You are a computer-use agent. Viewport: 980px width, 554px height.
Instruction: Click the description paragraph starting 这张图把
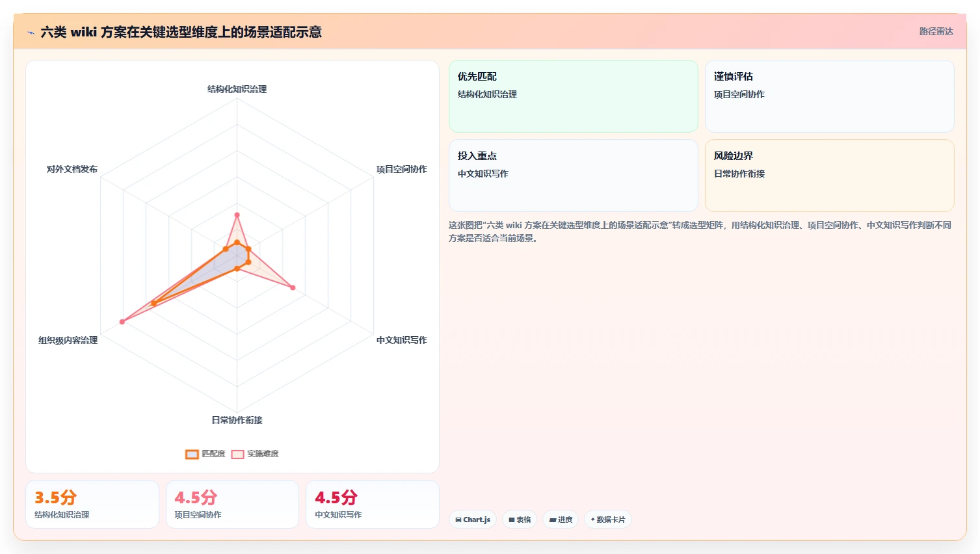(x=700, y=231)
